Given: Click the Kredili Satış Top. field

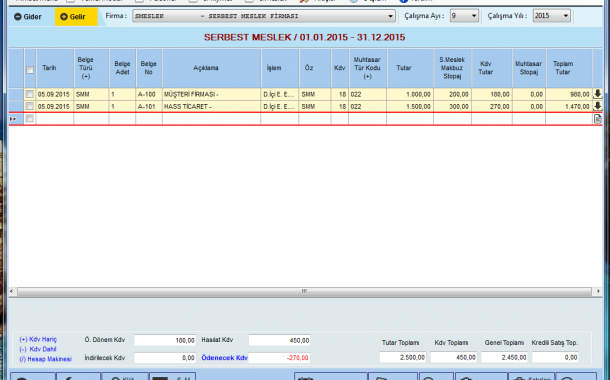Looking at the screenshot, I should (x=555, y=357).
